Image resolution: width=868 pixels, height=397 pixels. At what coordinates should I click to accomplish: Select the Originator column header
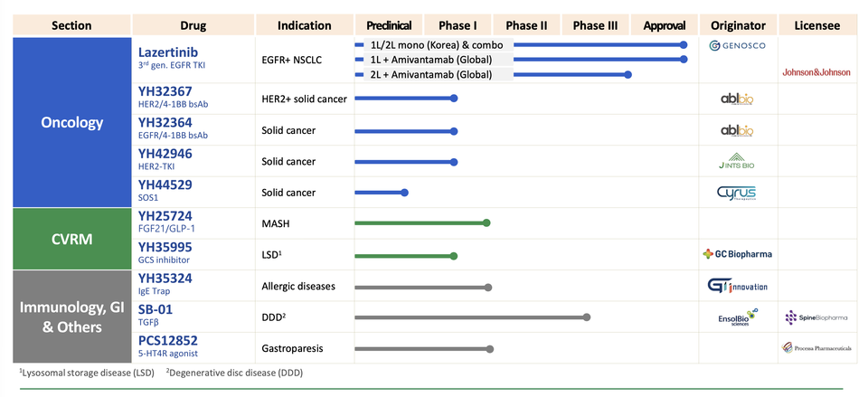738,25
